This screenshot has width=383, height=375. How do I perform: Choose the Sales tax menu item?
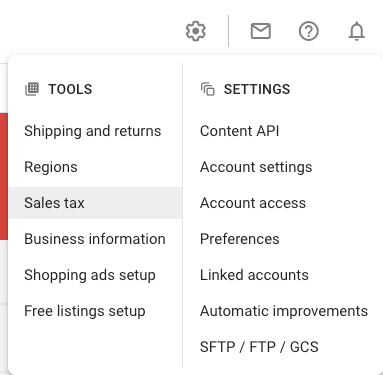pos(96,203)
